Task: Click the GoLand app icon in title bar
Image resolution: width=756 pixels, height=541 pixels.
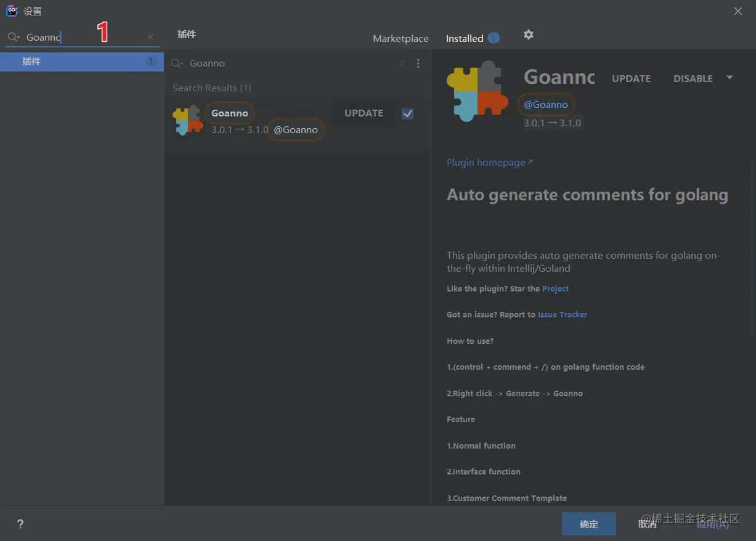Action: click(x=11, y=10)
